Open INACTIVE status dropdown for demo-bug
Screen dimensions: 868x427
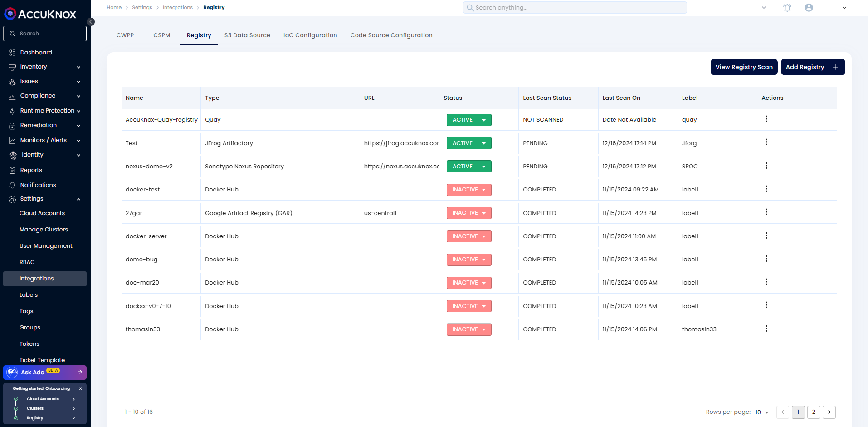pyautogui.click(x=469, y=260)
